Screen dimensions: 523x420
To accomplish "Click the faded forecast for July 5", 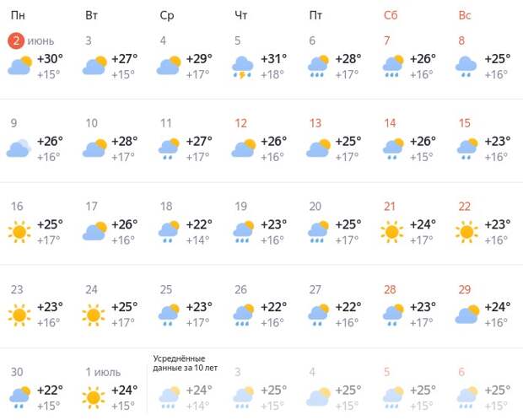I will tap(410, 388).
